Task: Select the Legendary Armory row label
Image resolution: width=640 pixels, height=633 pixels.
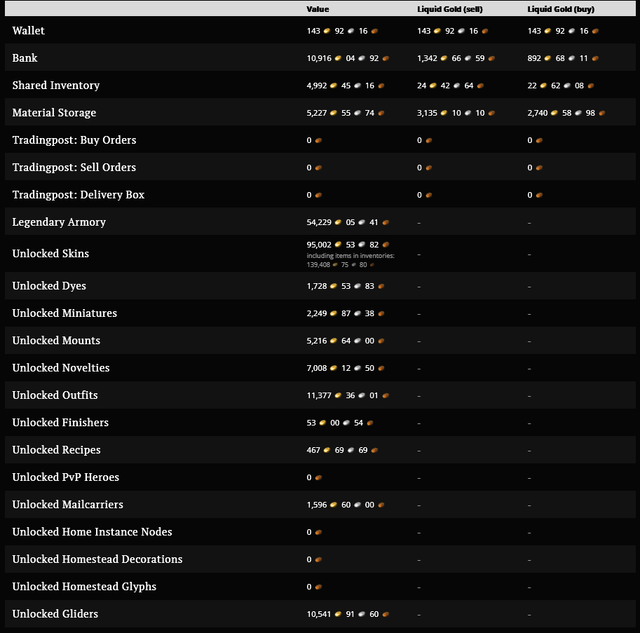Action: point(59,222)
